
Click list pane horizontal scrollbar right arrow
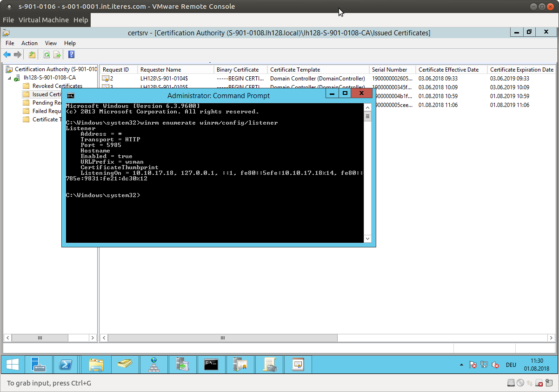tap(552, 338)
